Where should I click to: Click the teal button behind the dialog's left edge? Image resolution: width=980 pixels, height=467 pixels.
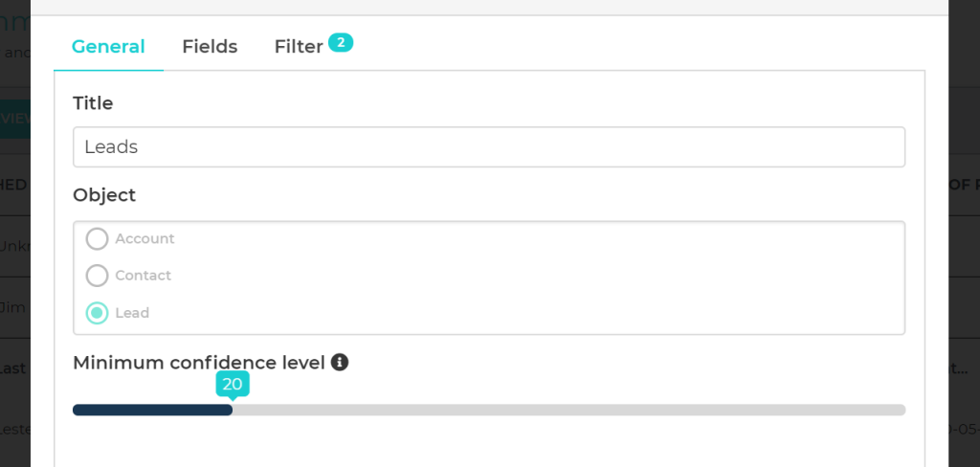tap(15, 119)
